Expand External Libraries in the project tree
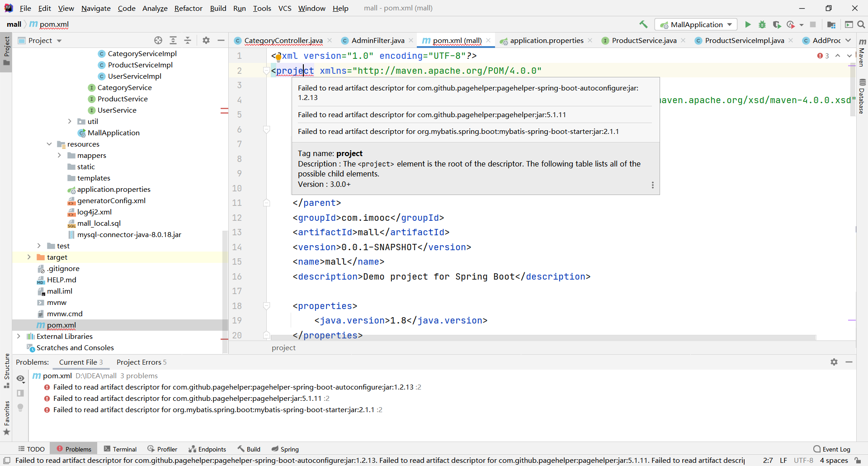 pyautogui.click(x=19, y=336)
